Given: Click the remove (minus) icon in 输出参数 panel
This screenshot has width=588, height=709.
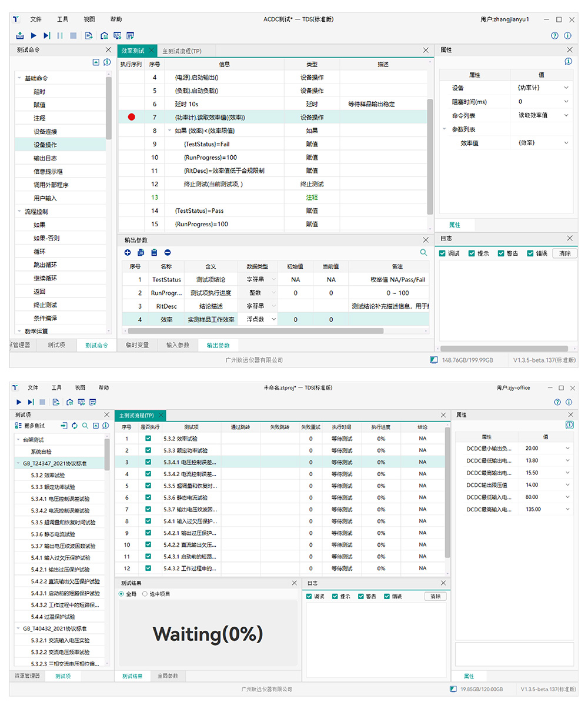Looking at the screenshot, I should coord(168,252).
